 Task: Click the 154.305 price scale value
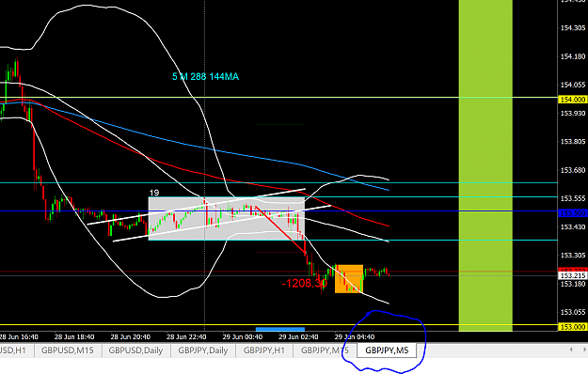pos(573,28)
